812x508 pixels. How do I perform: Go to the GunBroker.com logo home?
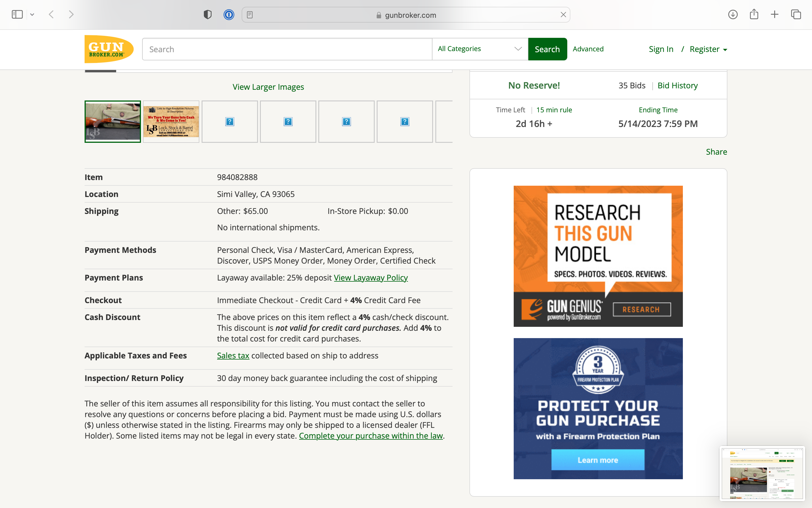point(109,49)
